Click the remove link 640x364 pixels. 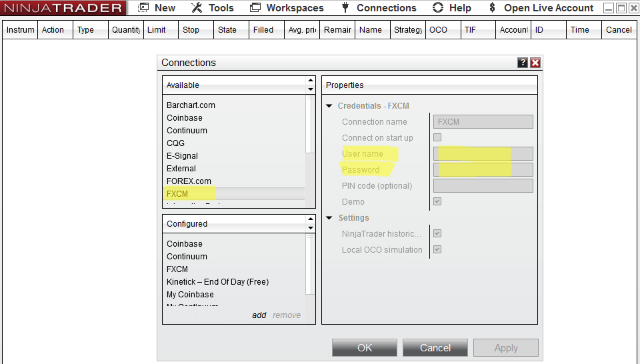[287, 315]
